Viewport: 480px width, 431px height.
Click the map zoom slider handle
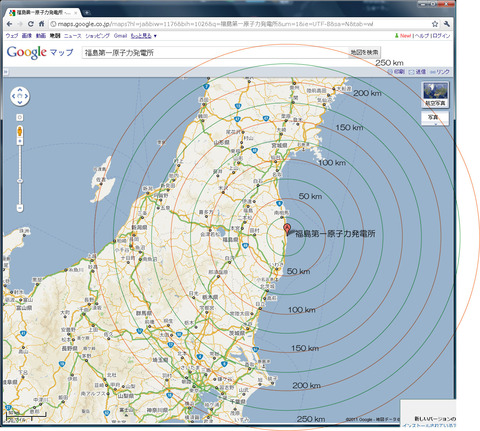point(20,181)
